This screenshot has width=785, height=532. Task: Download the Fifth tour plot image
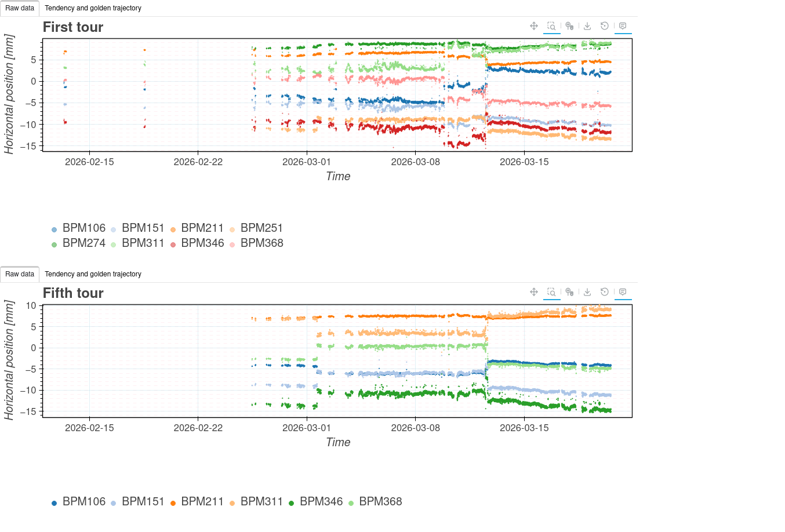(587, 292)
